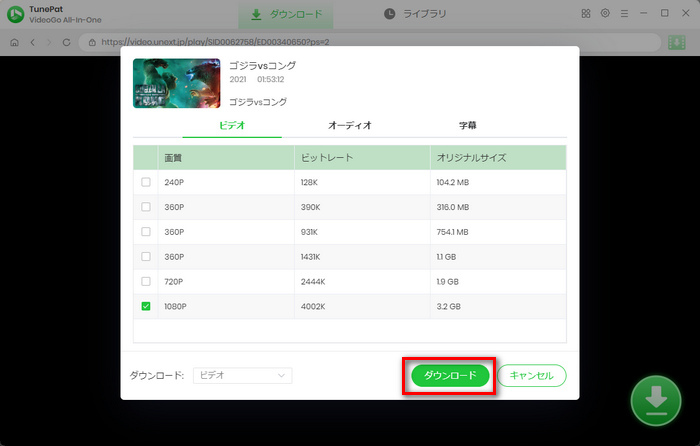
Task: Click the ビットレート column header
Action: click(362, 158)
